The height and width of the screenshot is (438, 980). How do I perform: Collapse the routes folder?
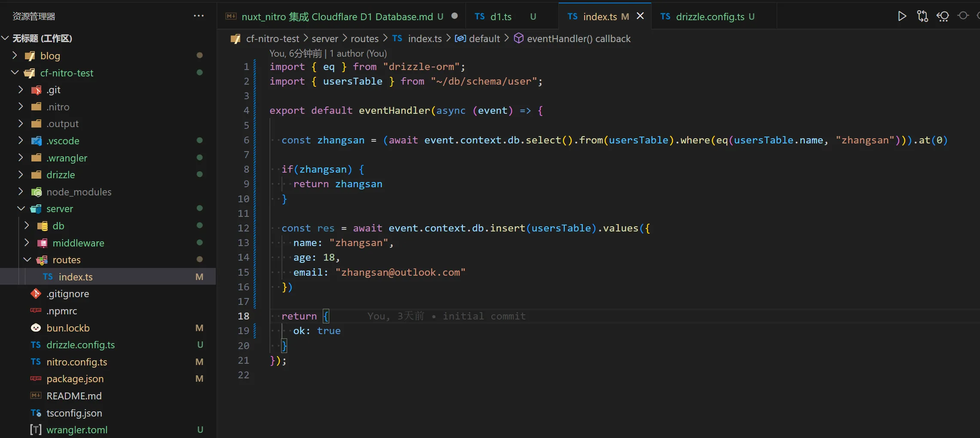(x=28, y=259)
